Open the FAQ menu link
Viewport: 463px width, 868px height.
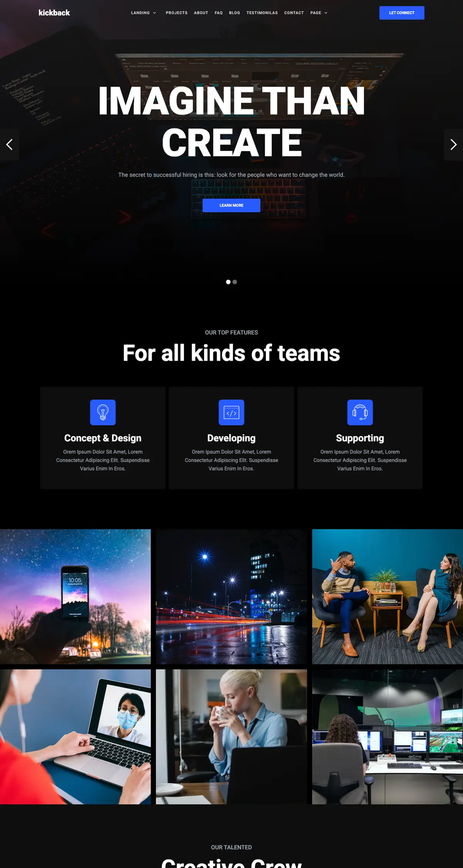(x=218, y=13)
